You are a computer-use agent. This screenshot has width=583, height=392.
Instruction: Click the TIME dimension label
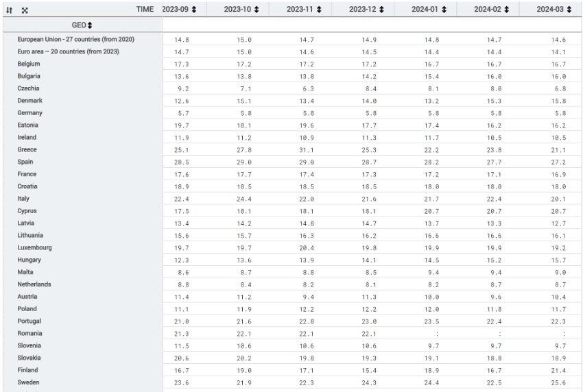pyautogui.click(x=145, y=10)
